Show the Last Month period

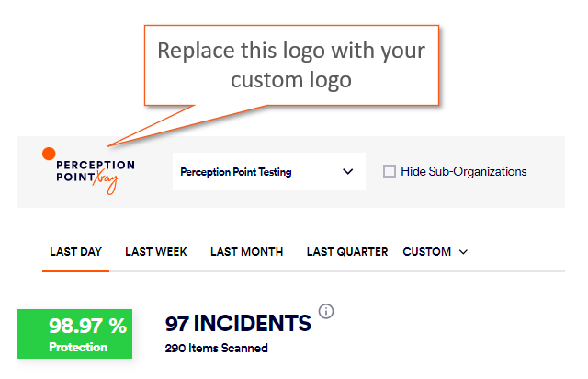coord(246,251)
